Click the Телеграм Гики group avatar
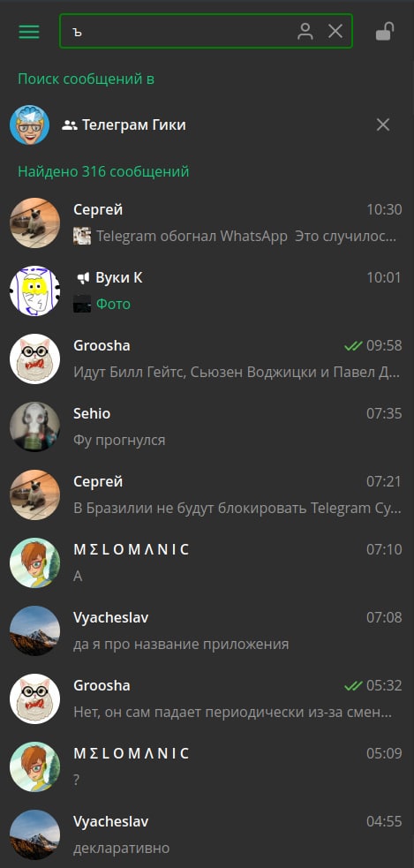The width and height of the screenshot is (414, 868). click(x=29, y=125)
